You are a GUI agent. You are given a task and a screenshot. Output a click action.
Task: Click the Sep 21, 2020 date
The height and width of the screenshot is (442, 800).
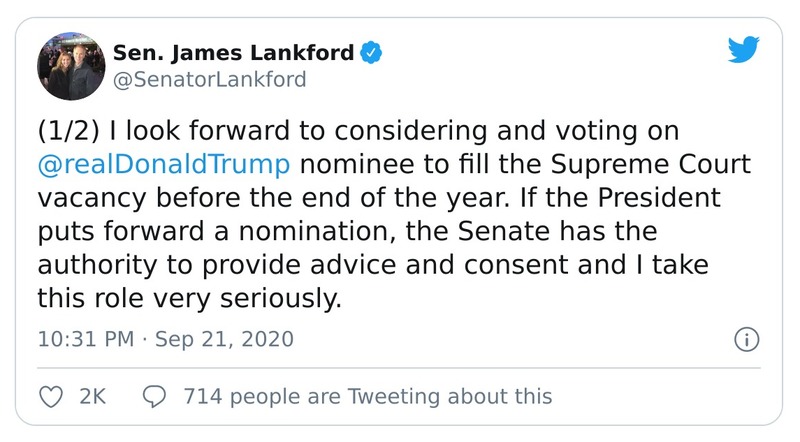coord(224,339)
